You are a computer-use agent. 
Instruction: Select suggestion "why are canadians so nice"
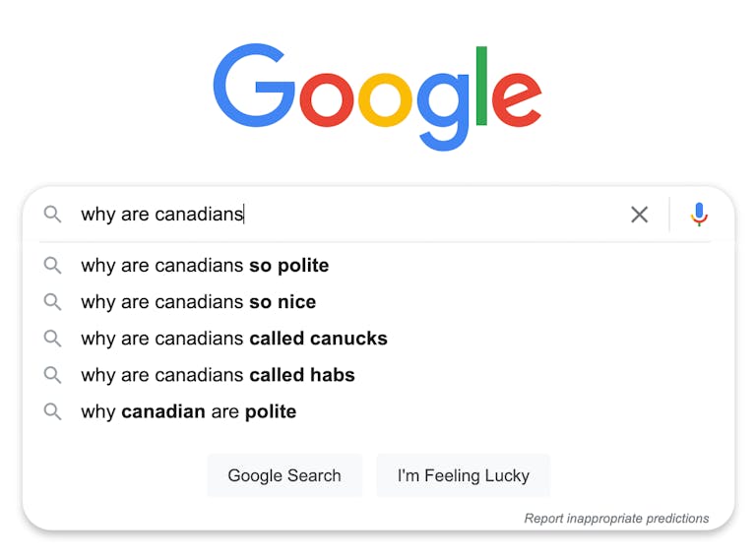(198, 302)
